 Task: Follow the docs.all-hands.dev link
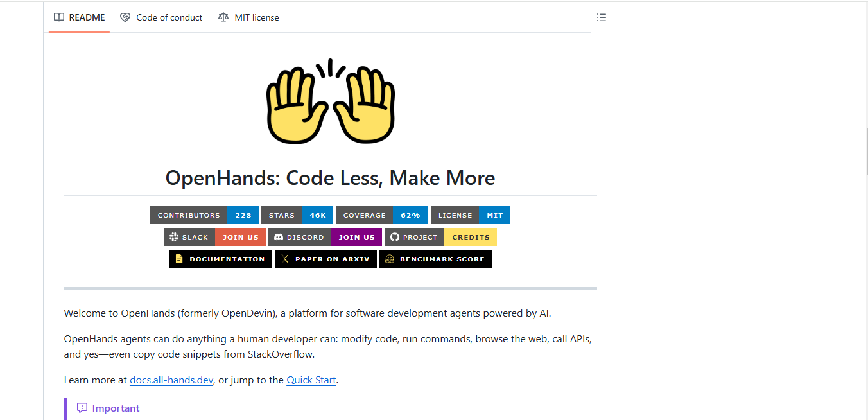tap(171, 380)
